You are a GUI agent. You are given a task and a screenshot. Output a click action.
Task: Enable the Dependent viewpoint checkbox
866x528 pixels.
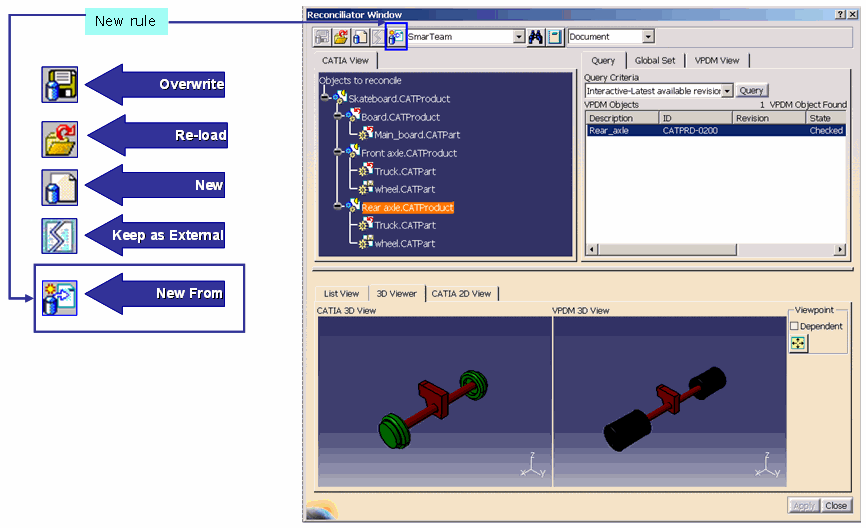coord(794,326)
